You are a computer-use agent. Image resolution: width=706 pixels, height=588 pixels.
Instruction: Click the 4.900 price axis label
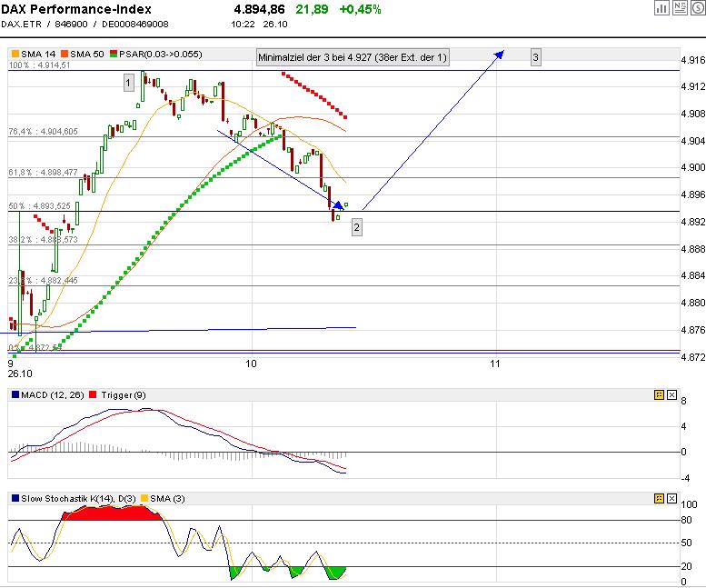[693, 167]
